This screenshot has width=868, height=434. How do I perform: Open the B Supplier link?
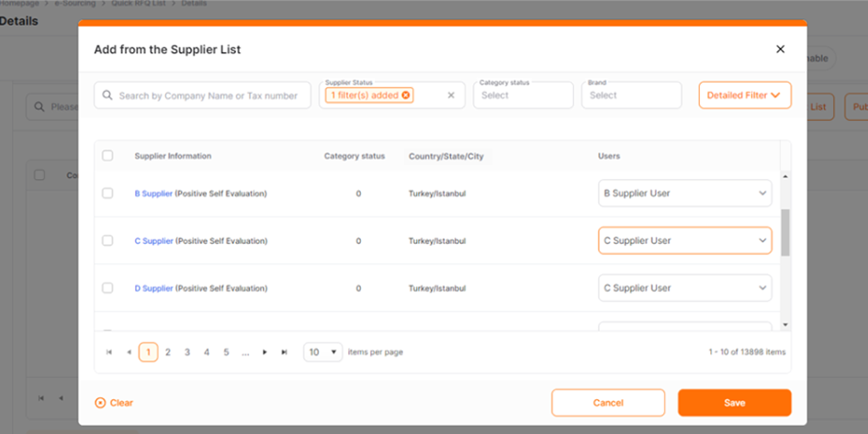[153, 193]
